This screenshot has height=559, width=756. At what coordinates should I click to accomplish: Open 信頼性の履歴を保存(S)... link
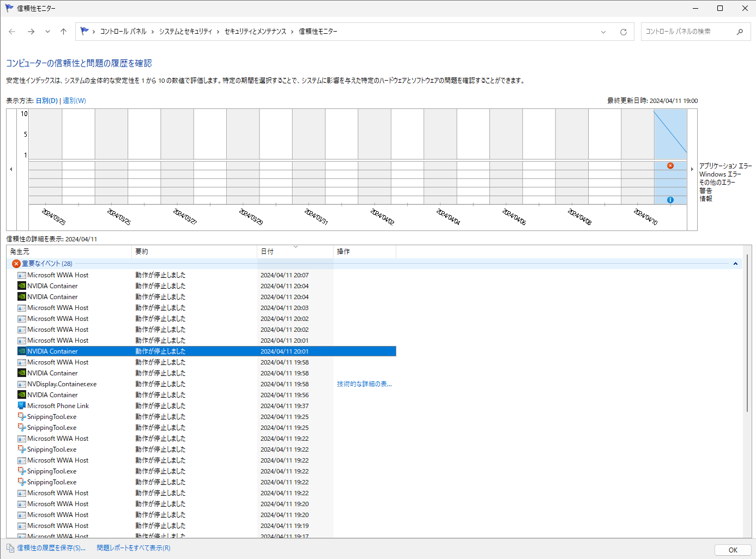coord(51,548)
